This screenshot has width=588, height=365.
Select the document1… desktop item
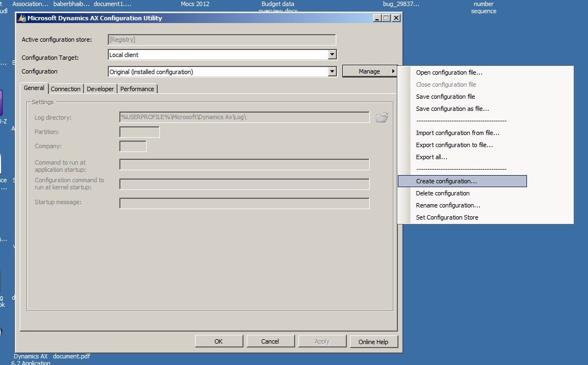(x=113, y=4)
